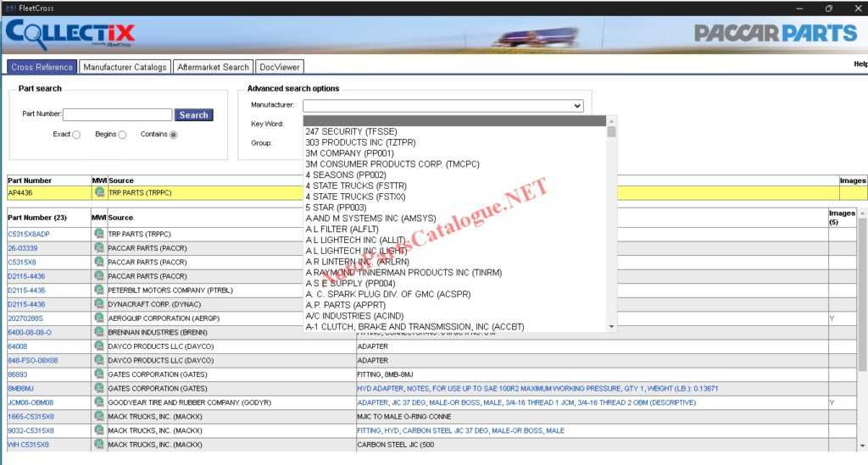Click the Part Number input field
Image resolution: width=868 pixels, height=465 pixels.
pos(117,114)
